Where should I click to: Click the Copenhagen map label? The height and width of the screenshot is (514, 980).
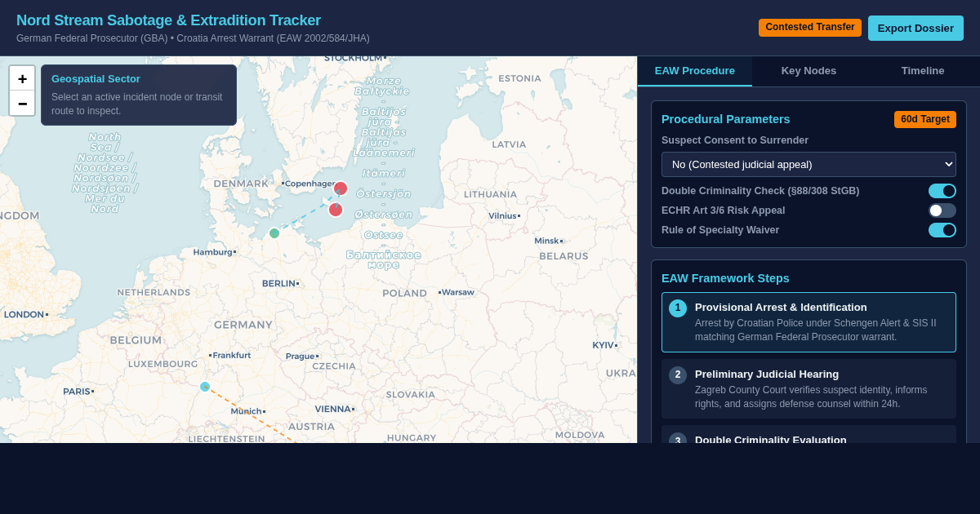pyautogui.click(x=310, y=184)
